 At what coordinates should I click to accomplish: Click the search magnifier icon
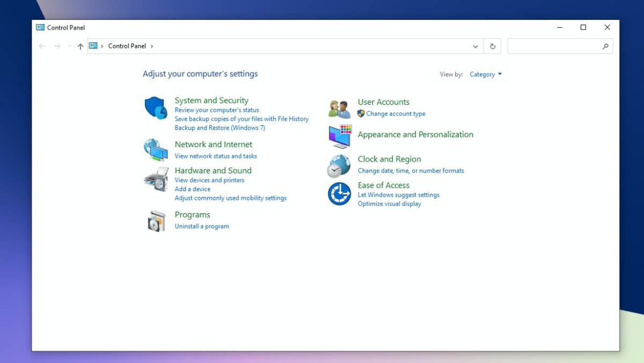click(605, 46)
